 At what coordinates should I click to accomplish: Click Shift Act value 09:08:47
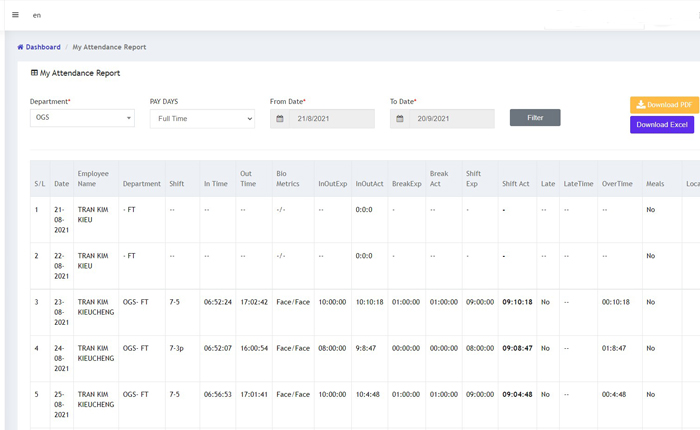(517, 348)
